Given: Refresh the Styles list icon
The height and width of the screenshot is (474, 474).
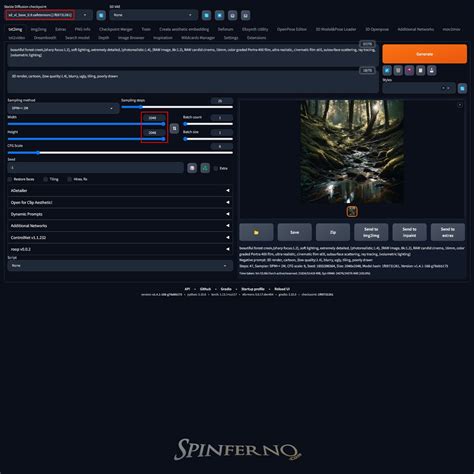Looking at the screenshot, I should pyautogui.click(x=462, y=88).
